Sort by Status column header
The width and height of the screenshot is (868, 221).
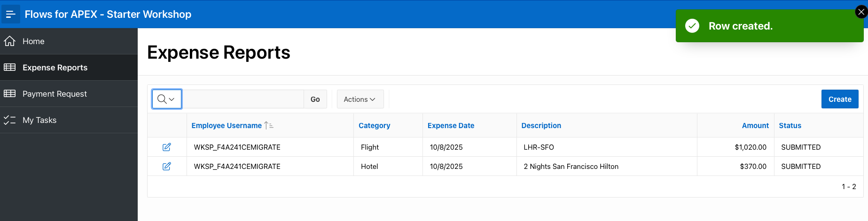tap(790, 125)
